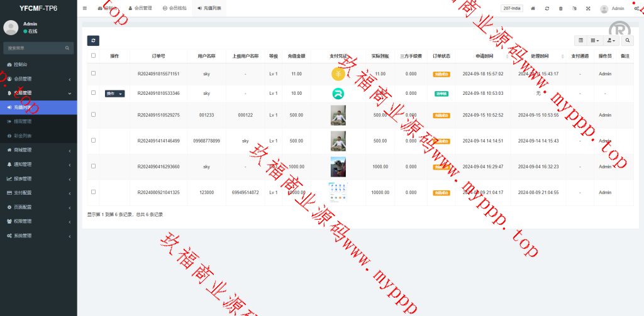This screenshot has width=644, height=316.
Task: Check the select-all checkbox in table header
Action: pos(94,55)
